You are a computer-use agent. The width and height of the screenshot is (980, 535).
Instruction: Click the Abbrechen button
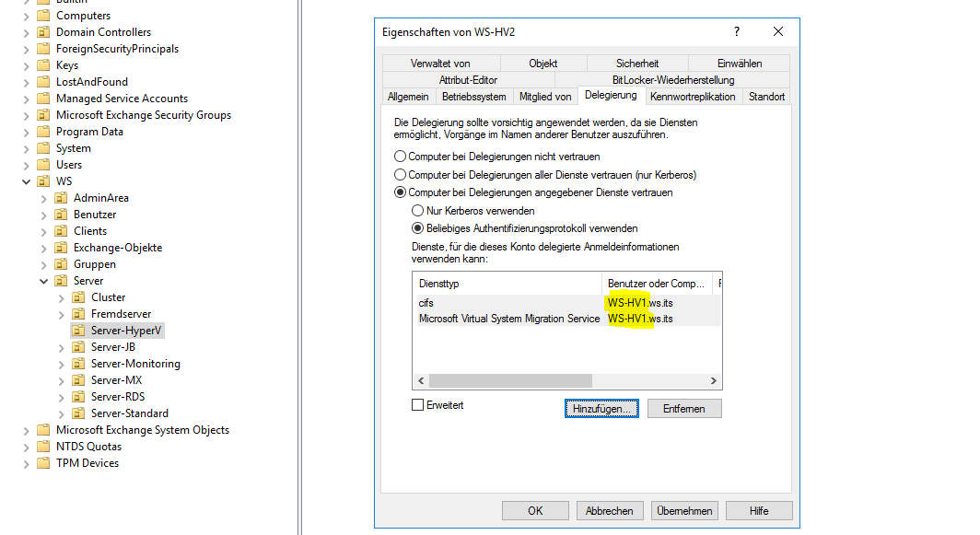pos(610,511)
